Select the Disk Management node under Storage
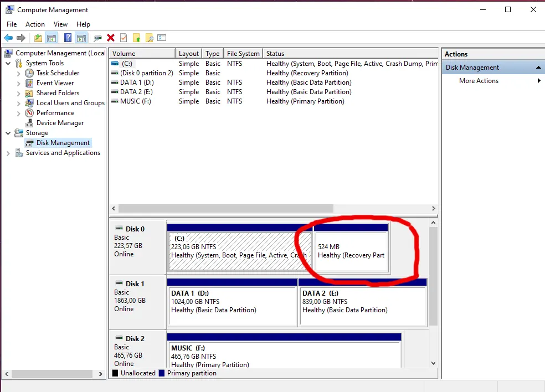The image size is (545, 392). [x=61, y=142]
